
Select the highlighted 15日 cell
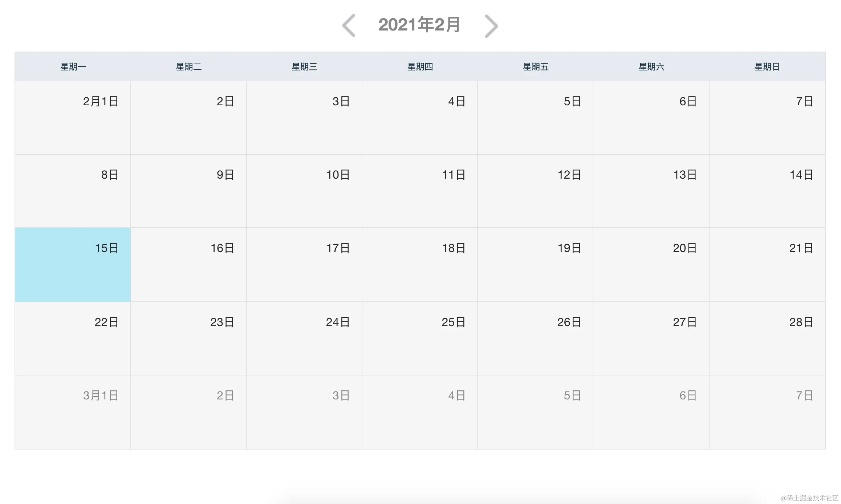point(73,265)
